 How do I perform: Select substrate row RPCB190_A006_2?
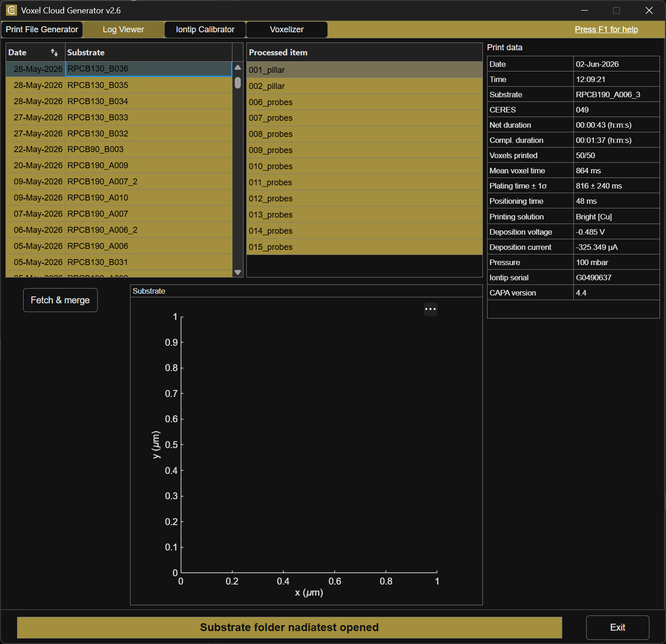[119, 230]
